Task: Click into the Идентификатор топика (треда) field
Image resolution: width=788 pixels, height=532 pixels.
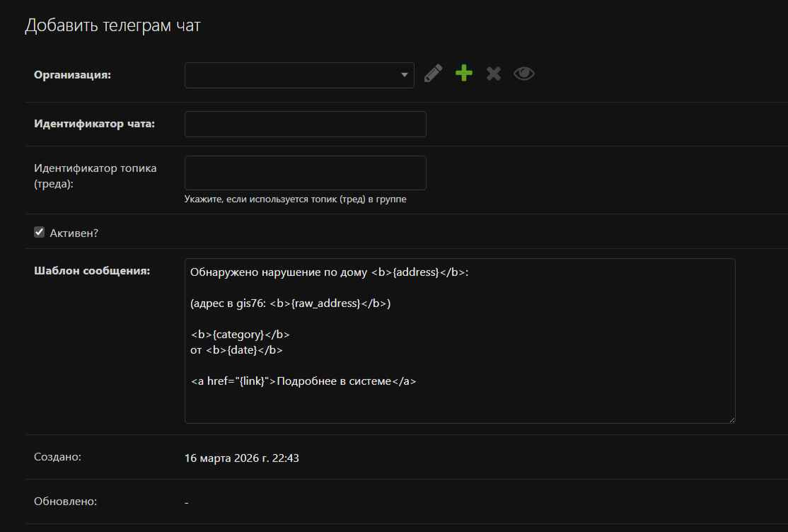Action: (305, 173)
